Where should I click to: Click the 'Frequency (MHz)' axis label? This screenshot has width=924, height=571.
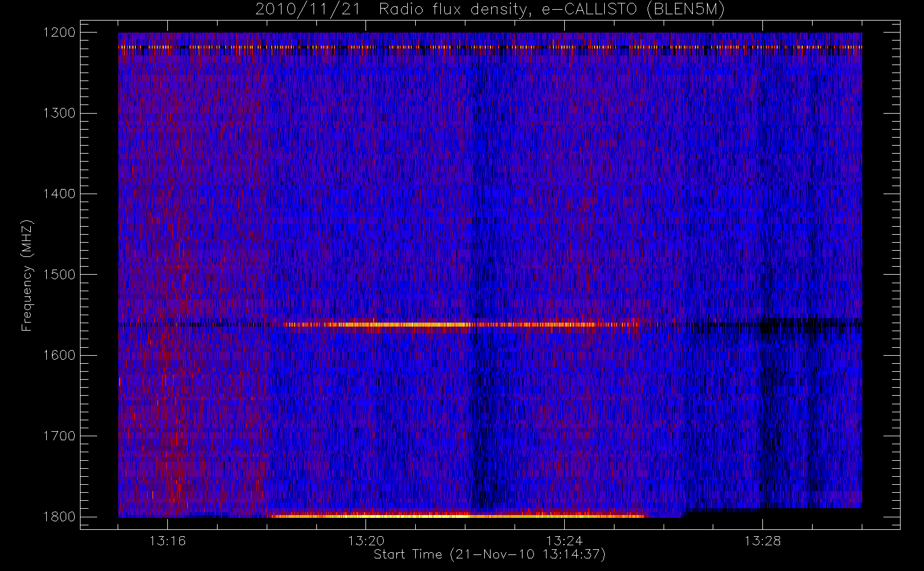26,275
